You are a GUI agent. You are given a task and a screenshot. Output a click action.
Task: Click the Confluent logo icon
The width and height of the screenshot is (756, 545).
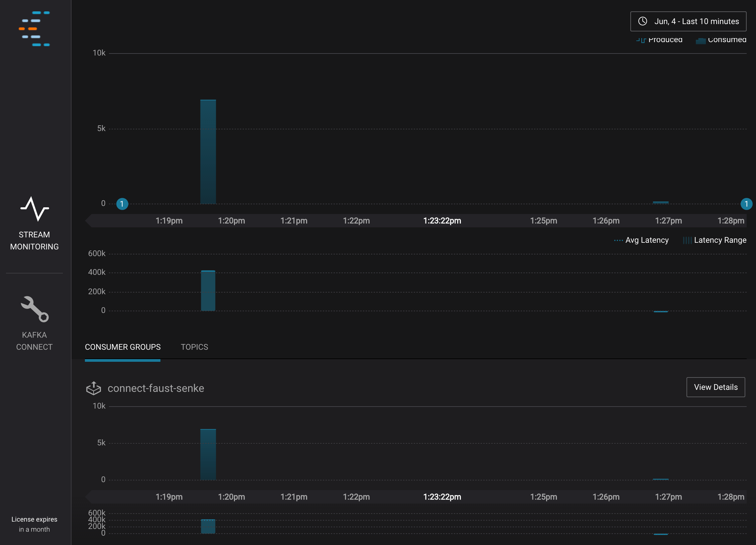pos(34,29)
